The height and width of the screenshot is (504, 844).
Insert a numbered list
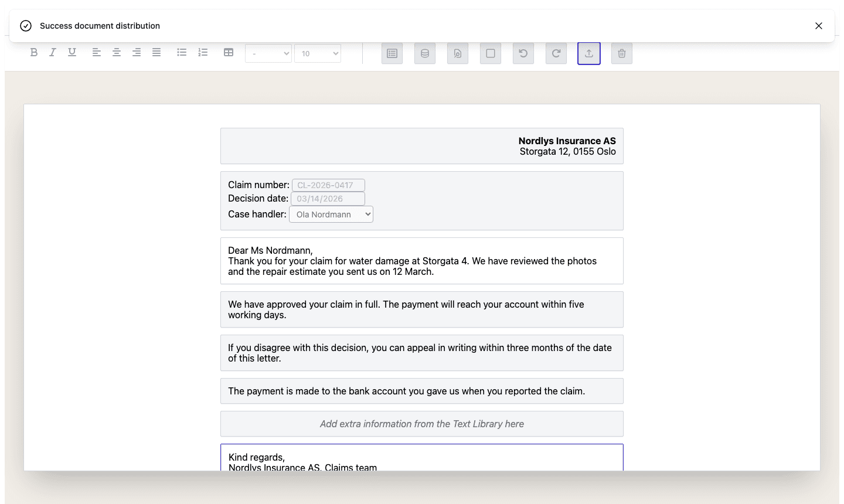[203, 52]
